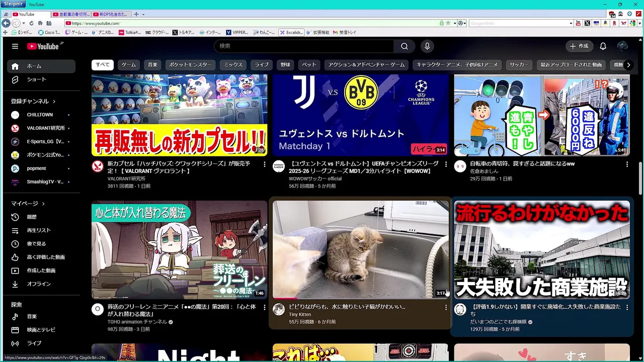Click the Amazon search shortcut icon

coord(605,23)
